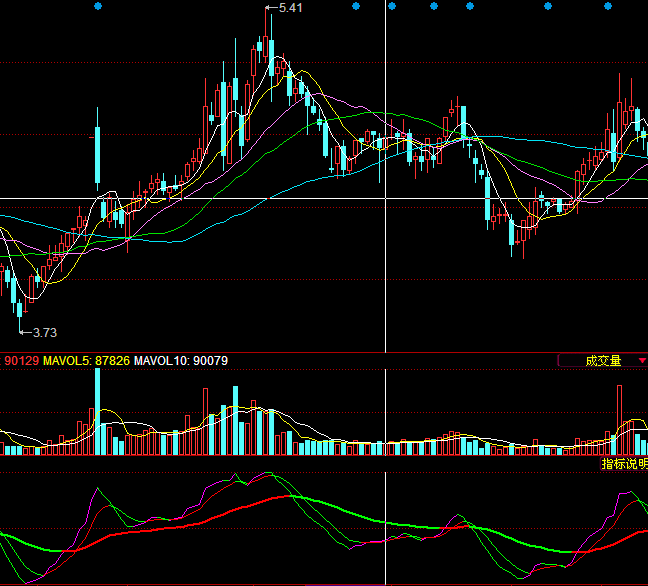Click the 5.41 high price marker
Image resolution: width=648 pixels, height=586 pixels.
289,8
